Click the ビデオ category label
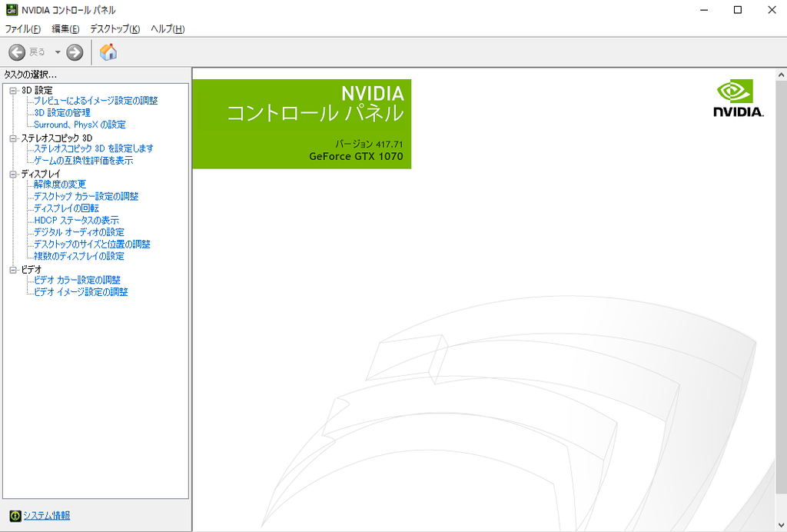 click(x=31, y=270)
